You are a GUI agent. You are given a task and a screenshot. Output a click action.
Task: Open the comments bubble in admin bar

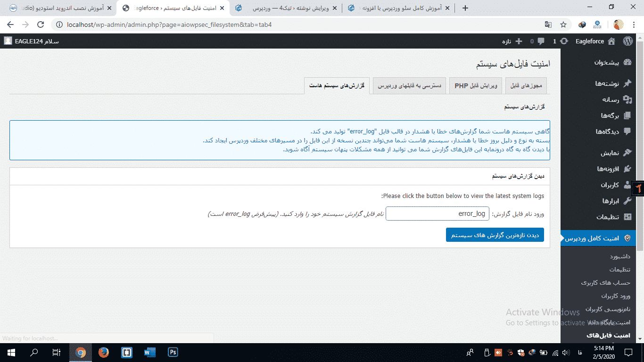click(x=541, y=41)
